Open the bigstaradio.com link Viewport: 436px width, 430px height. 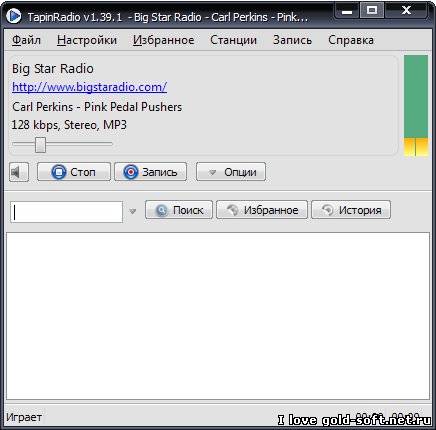click(89, 87)
